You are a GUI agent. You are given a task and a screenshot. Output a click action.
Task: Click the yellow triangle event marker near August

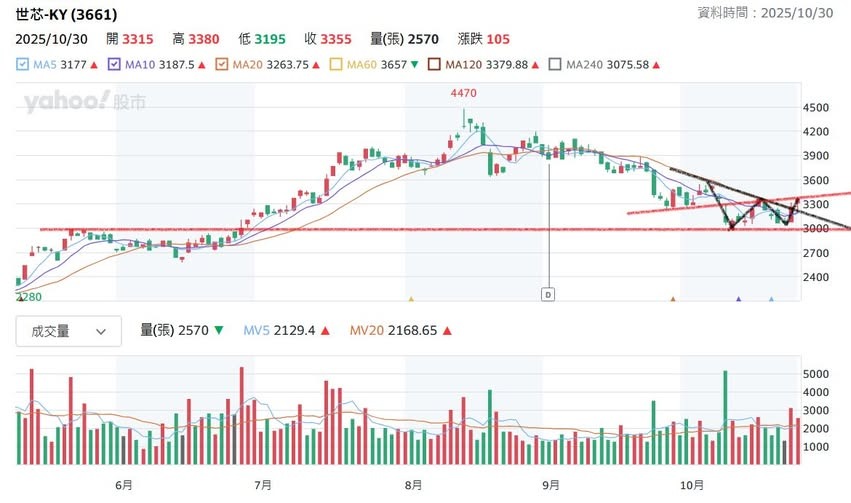[x=411, y=298]
